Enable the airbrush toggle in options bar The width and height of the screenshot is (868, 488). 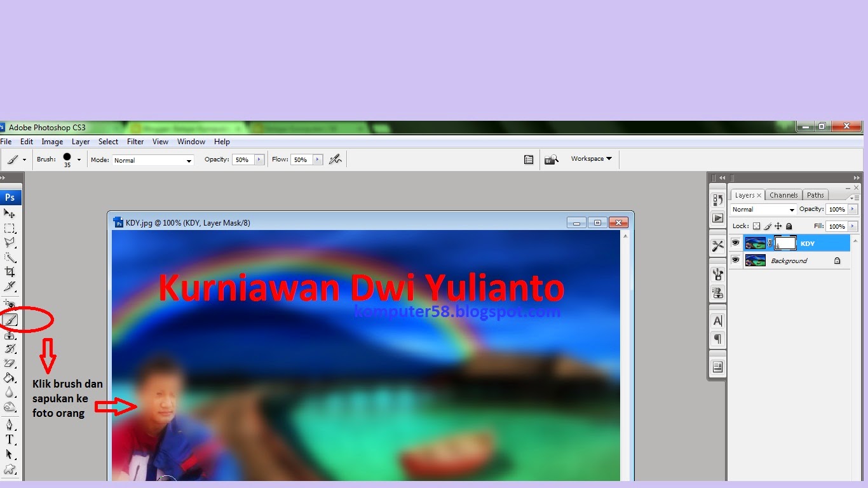[336, 159]
